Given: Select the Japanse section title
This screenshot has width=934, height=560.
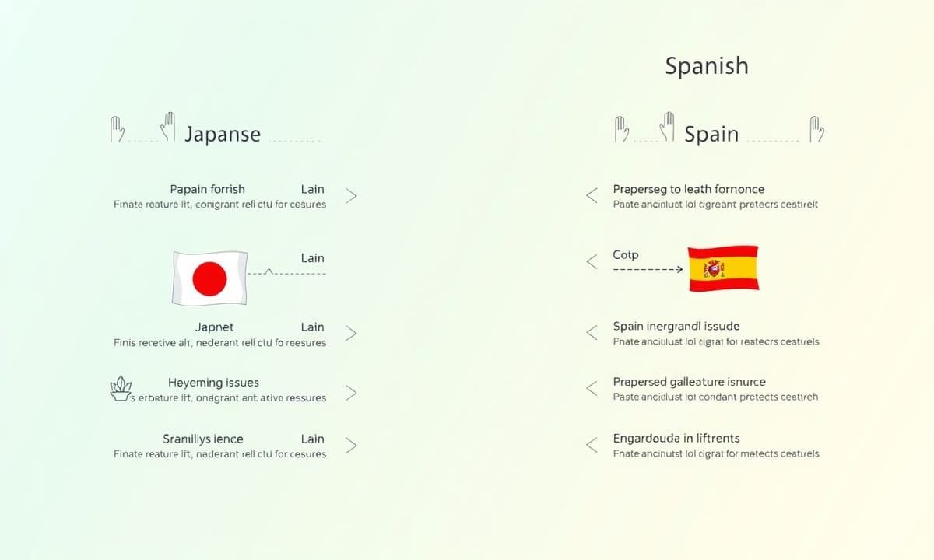Looking at the screenshot, I should coord(223,134).
